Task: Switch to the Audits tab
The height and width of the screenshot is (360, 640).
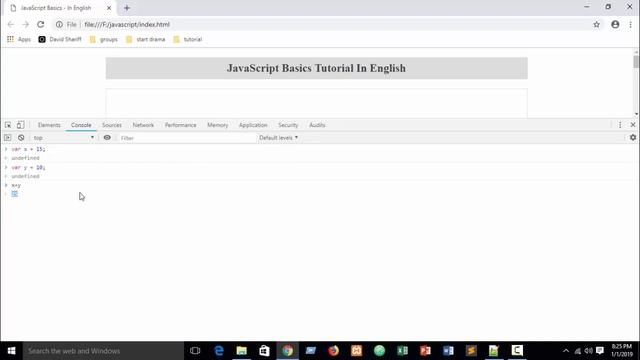Action: [317, 125]
